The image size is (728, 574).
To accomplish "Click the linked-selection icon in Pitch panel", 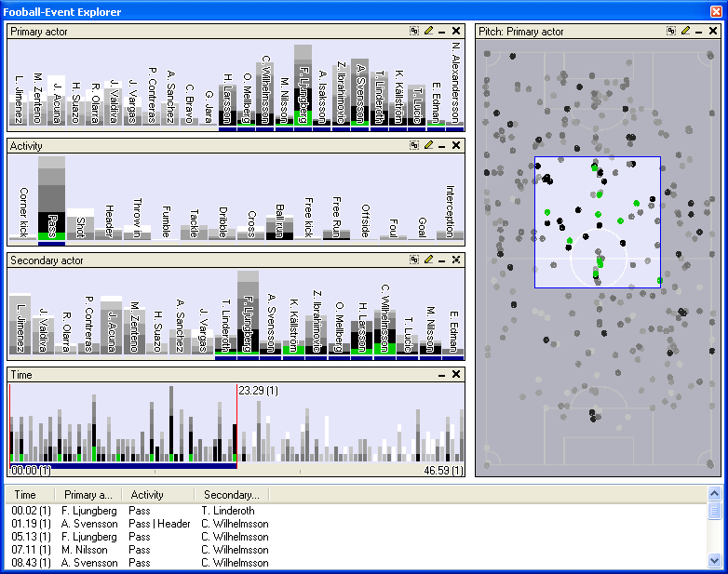I will click(671, 31).
